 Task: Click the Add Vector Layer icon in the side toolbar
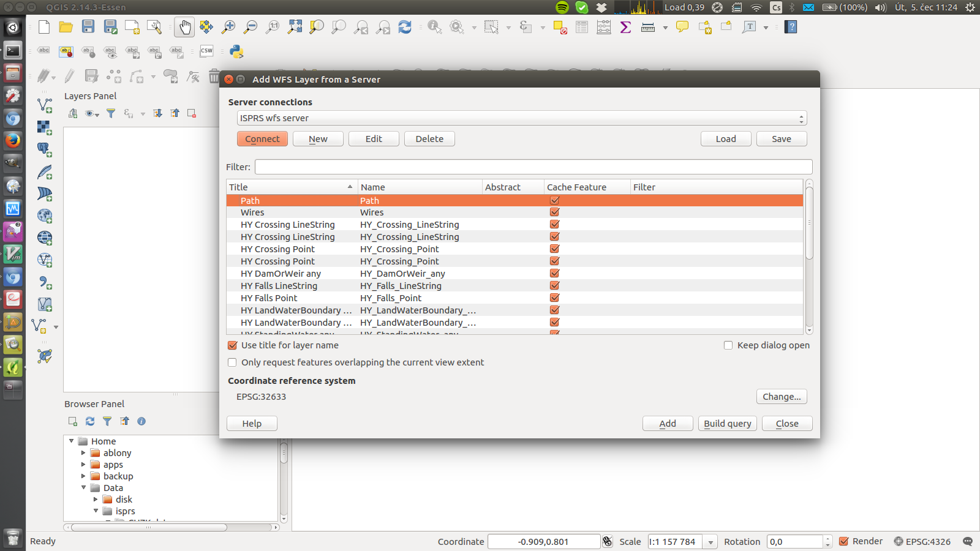45,105
